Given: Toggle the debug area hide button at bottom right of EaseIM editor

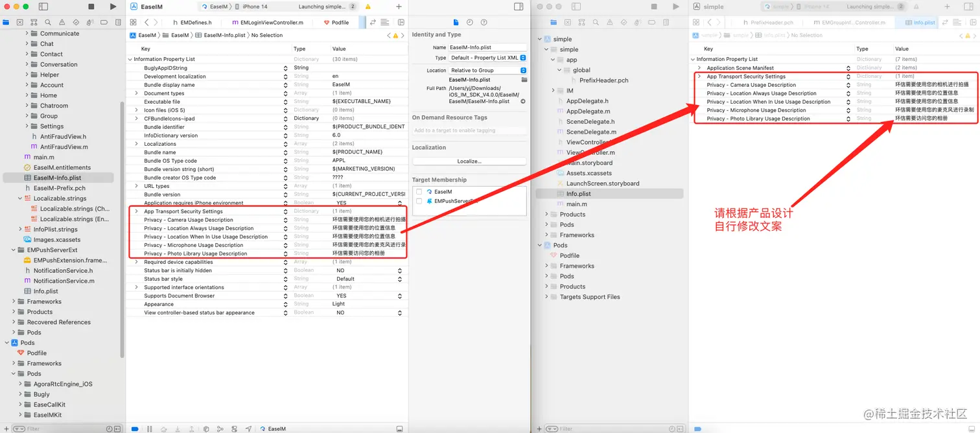Looking at the screenshot, I should [400, 429].
